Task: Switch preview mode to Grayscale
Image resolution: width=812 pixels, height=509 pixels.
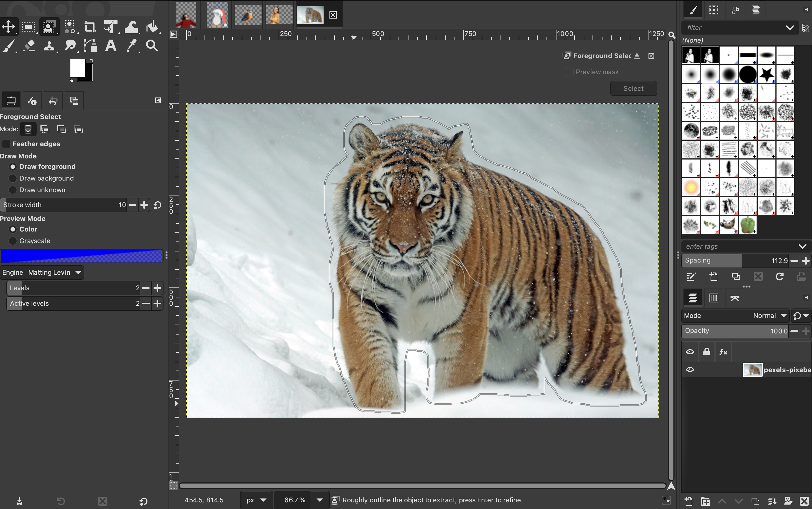Action: [x=13, y=241]
